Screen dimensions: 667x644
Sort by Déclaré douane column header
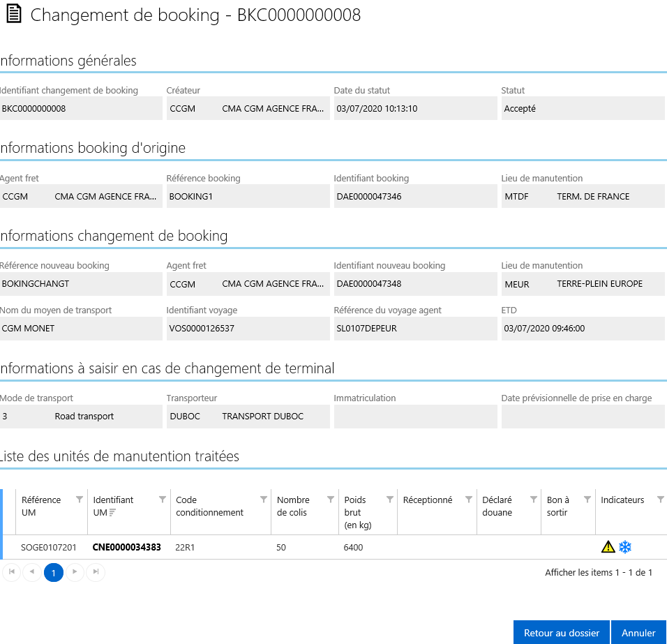click(x=497, y=506)
